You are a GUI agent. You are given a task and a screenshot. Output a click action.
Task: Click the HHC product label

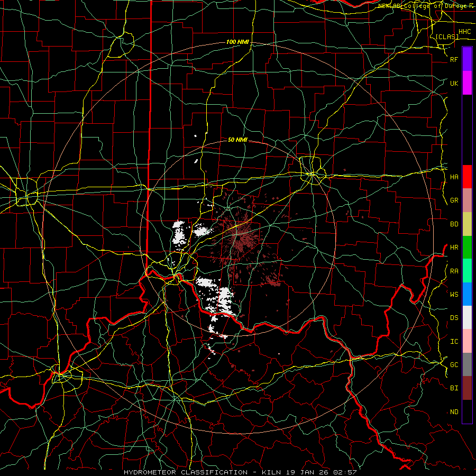tap(464, 32)
